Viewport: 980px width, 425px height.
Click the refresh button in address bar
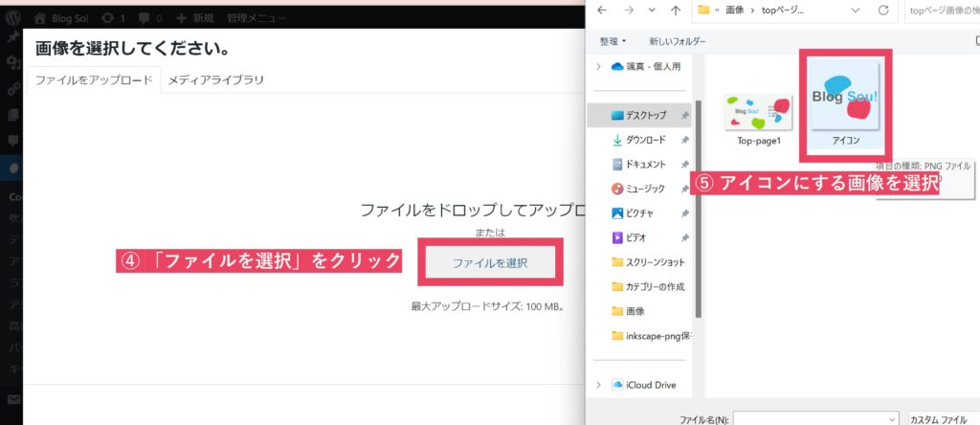tap(881, 11)
